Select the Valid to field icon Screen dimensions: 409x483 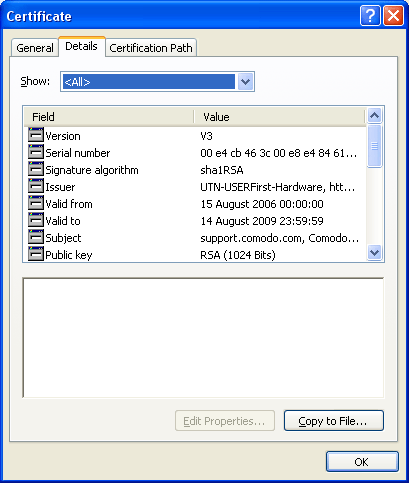coord(36,220)
